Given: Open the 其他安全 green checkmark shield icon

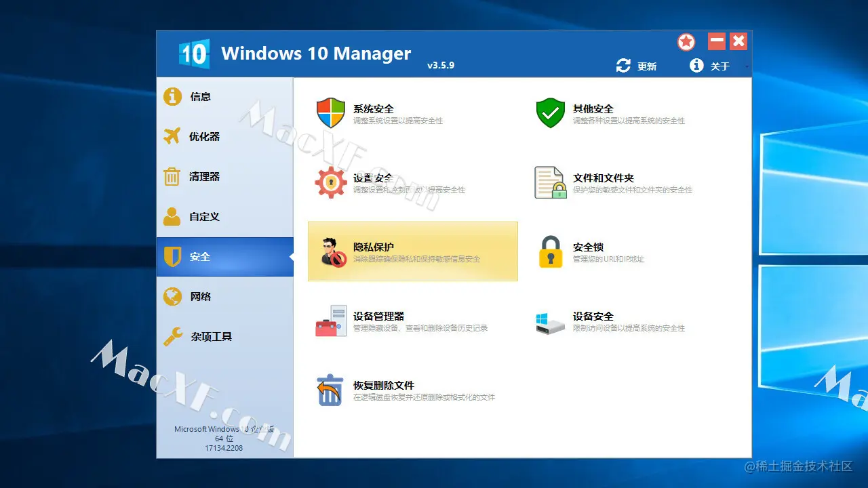Looking at the screenshot, I should [x=551, y=113].
